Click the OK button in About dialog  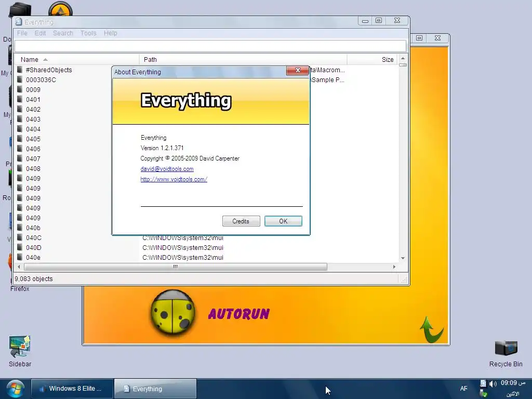point(283,221)
